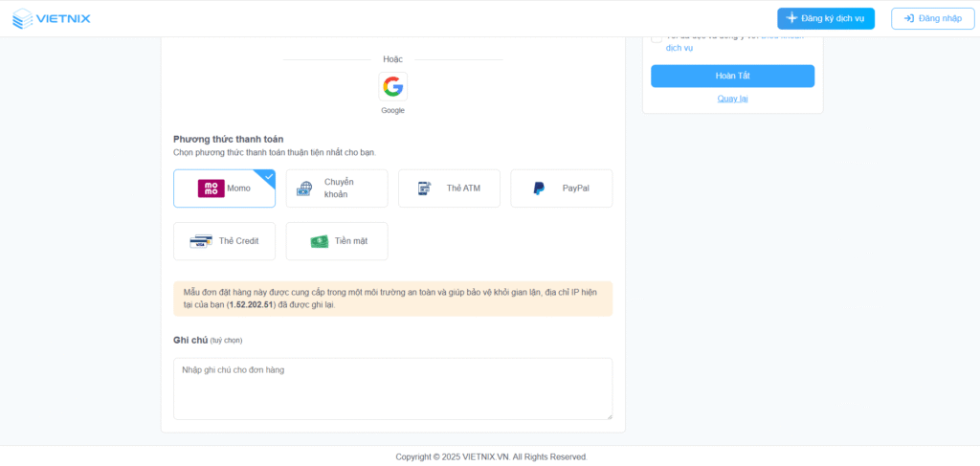
Task: Select Chuyển khoản as payment method
Action: pyautogui.click(x=336, y=189)
